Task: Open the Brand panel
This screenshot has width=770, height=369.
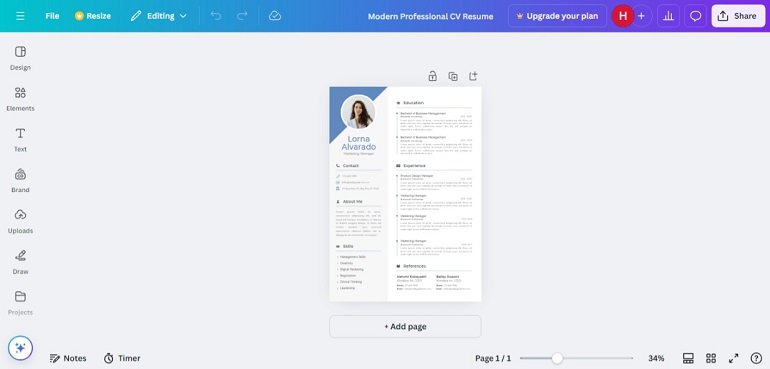Action: coord(20,180)
